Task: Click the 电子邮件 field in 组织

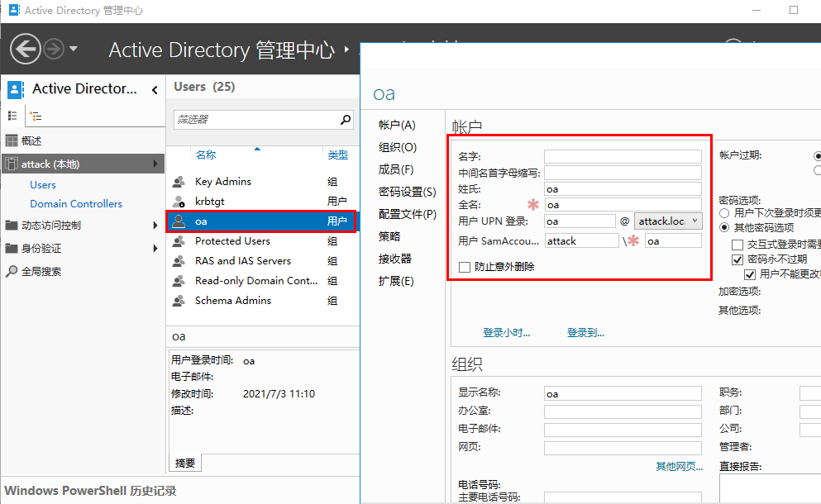Action: 623,430
